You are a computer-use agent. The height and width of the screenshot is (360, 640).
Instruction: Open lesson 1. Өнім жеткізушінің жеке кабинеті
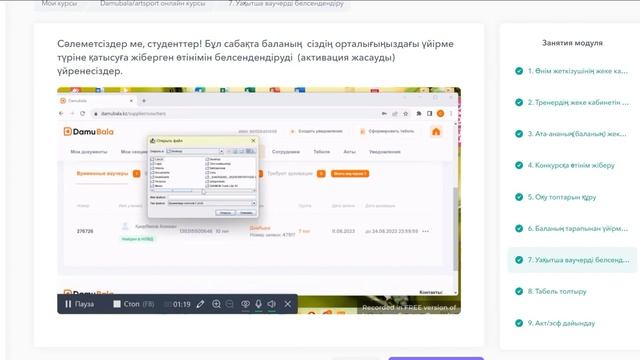pos(571,71)
